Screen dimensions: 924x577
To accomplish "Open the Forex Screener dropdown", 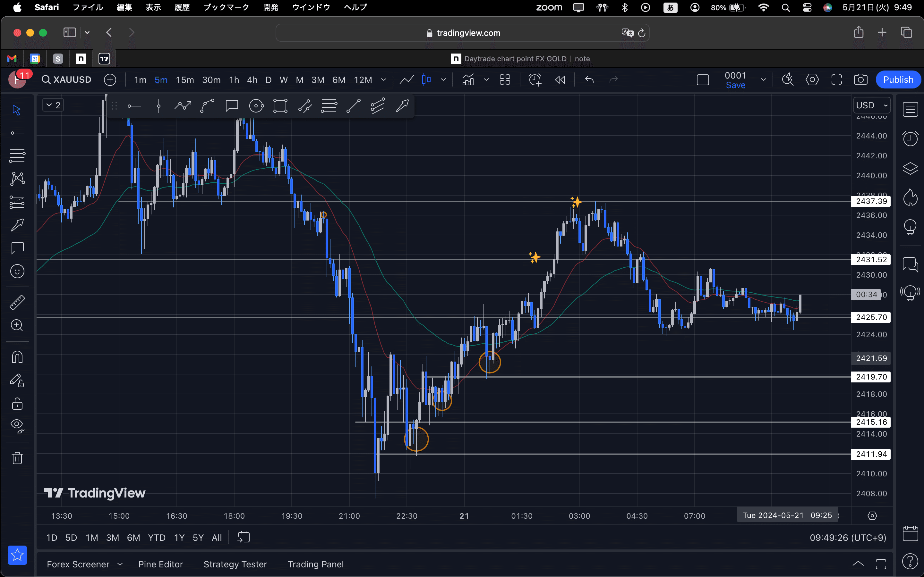I will (85, 564).
